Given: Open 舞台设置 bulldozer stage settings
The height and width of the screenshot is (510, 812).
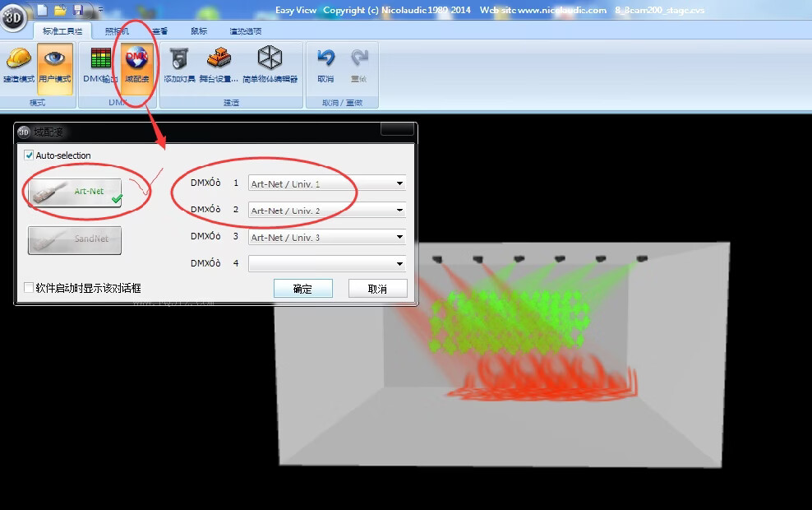Looking at the screenshot, I should [219, 66].
